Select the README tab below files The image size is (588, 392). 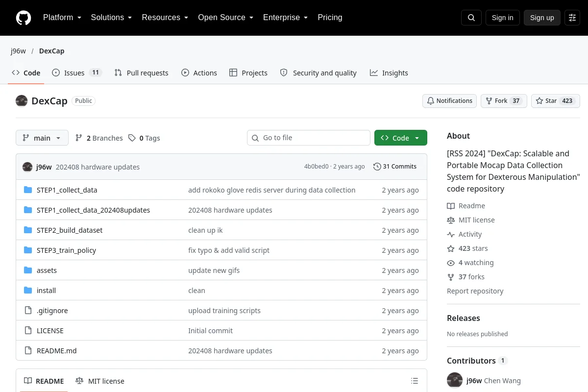(44, 381)
